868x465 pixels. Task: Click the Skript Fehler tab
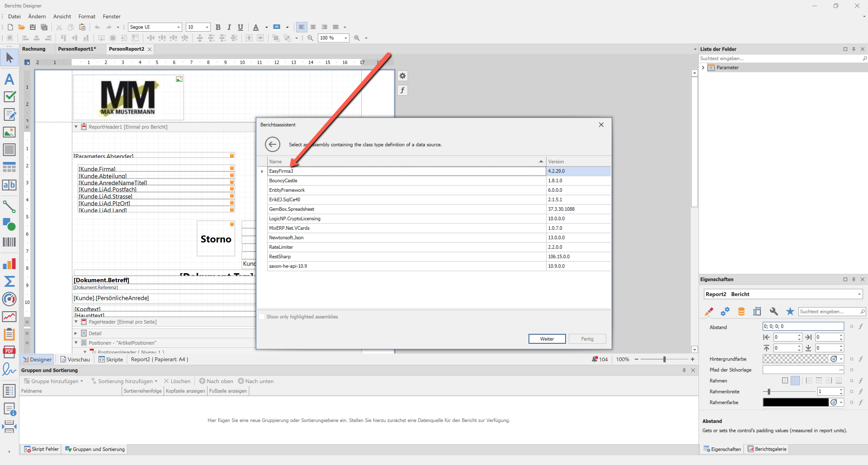42,449
